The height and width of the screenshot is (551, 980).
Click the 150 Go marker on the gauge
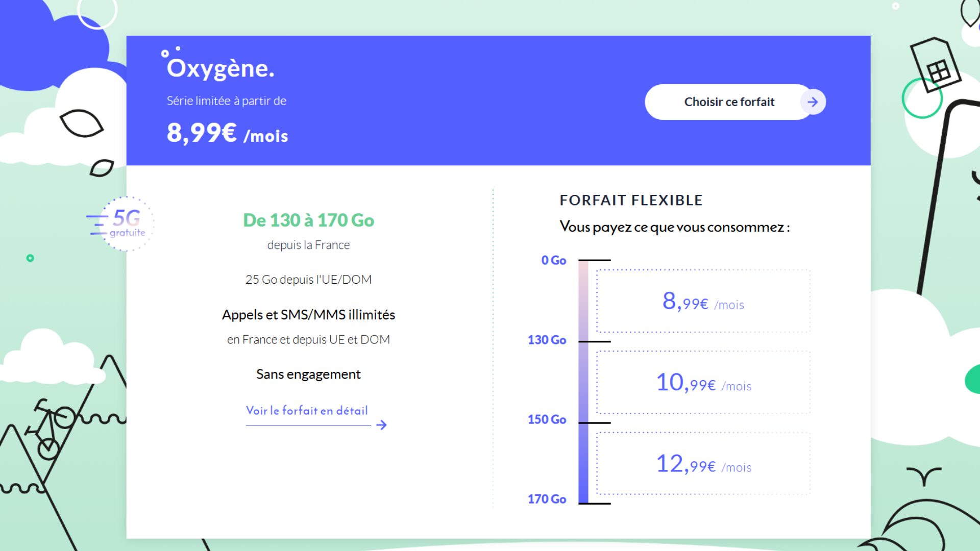click(x=547, y=420)
